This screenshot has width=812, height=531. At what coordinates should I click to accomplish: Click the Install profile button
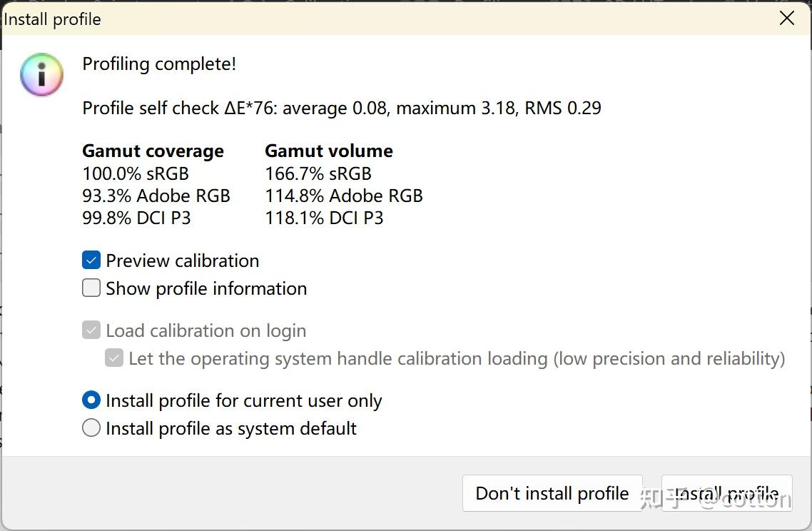pyautogui.click(x=726, y=493)
